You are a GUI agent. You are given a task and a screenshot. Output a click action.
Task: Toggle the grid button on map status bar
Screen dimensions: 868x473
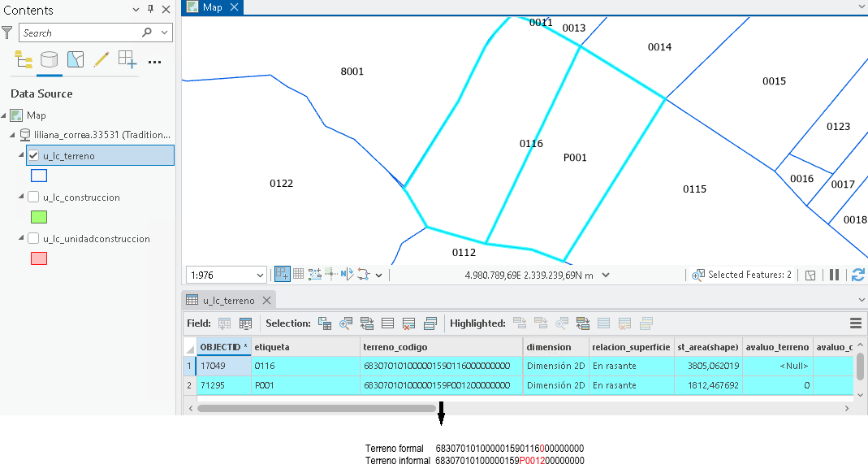point(298,274)
